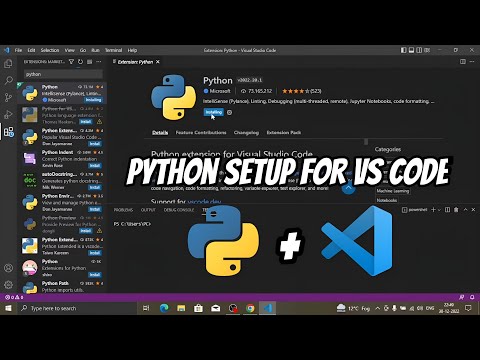Open Customize Layout icon in title bar
Screen dimensions: 480x360
click(427, 50)
